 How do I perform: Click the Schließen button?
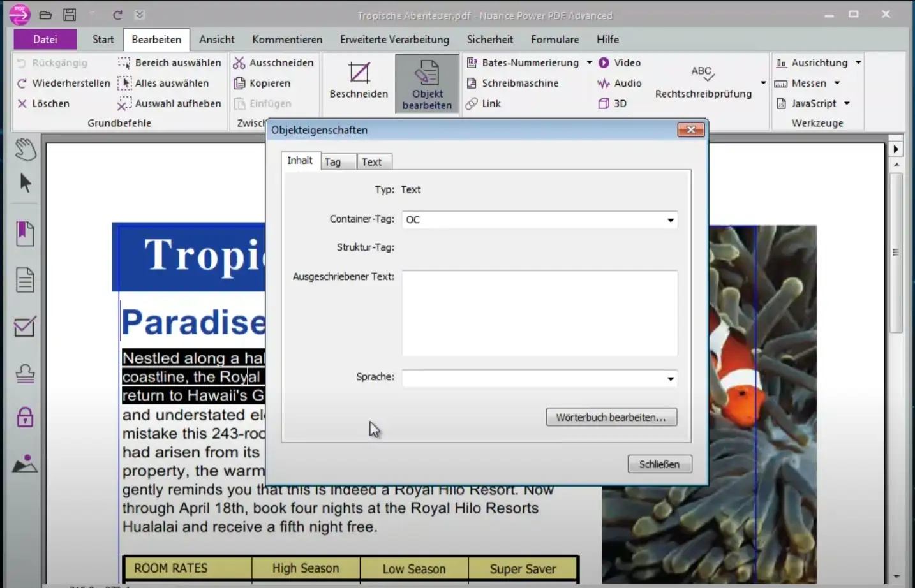(659, 464)
